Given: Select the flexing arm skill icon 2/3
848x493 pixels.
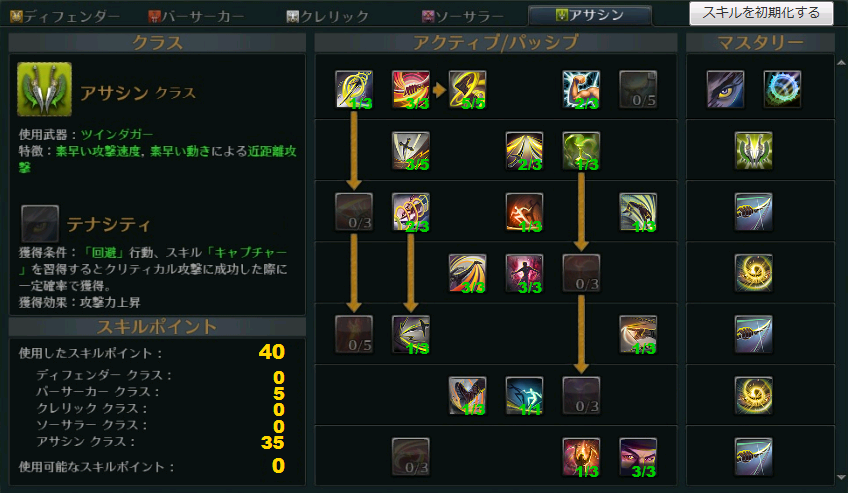Looking at the screenshot, I should [x=581, y=89].
